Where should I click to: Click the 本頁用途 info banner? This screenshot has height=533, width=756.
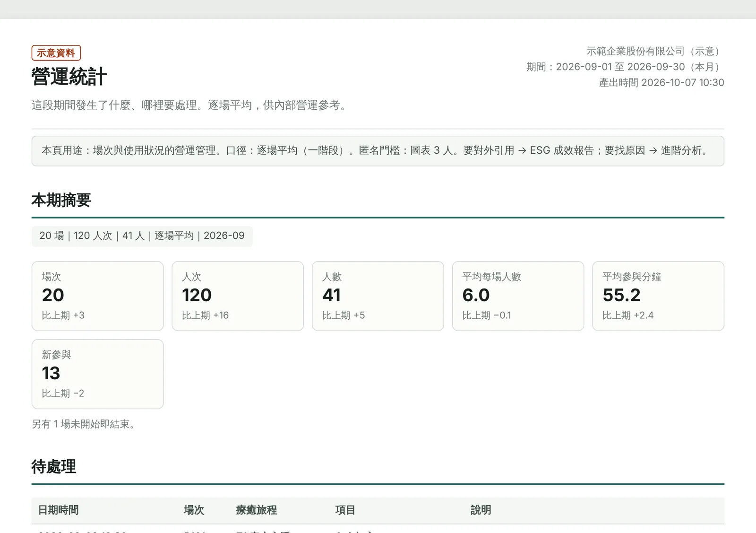tap(378, 151)
